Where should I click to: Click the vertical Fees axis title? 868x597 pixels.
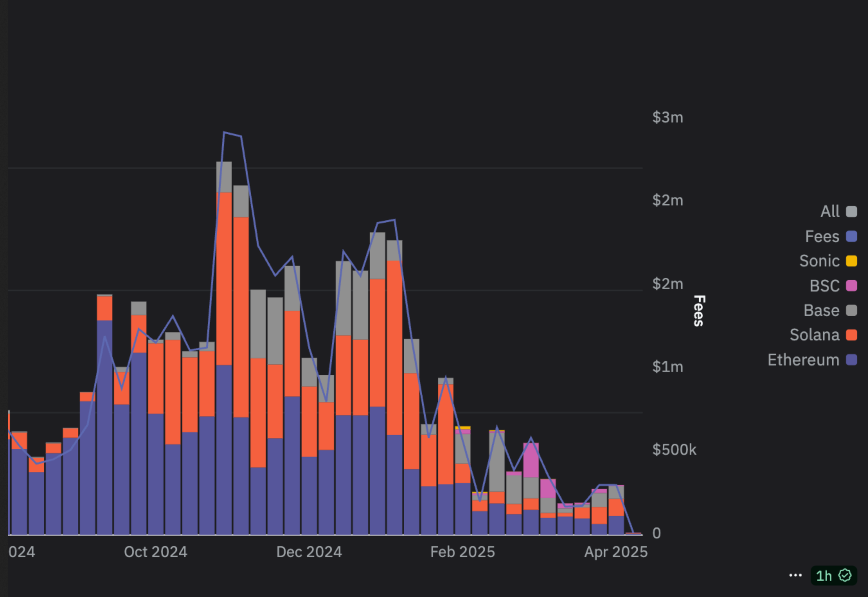[x=699, y=310]
